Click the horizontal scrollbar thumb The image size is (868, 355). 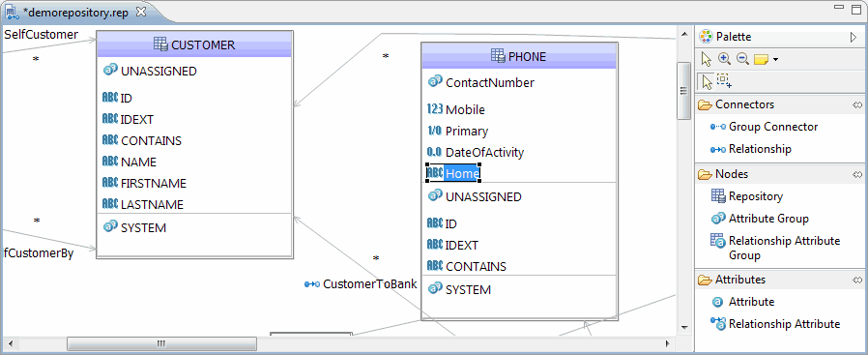161,343
